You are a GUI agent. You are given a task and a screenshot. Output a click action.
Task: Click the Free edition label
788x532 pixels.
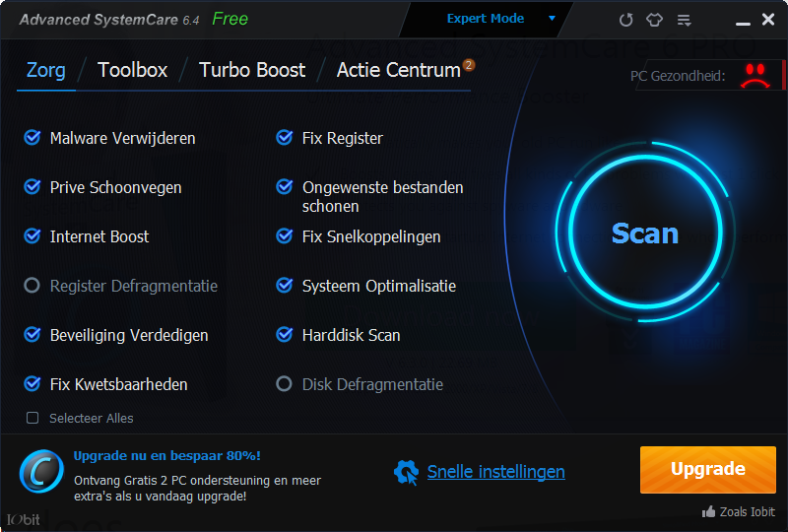230,19
